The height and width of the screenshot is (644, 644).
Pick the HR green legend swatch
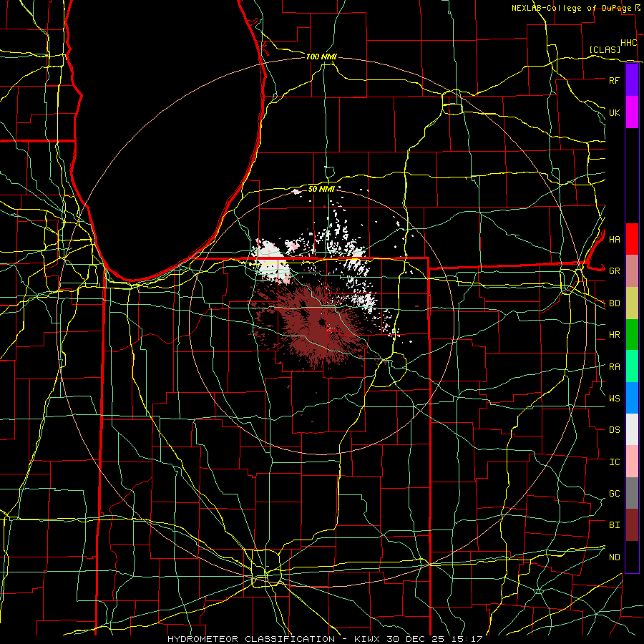[632, 335]
